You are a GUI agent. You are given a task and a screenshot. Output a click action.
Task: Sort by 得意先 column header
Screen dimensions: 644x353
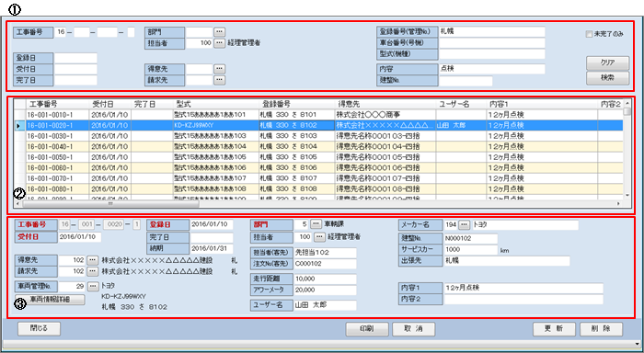(385, 104)
